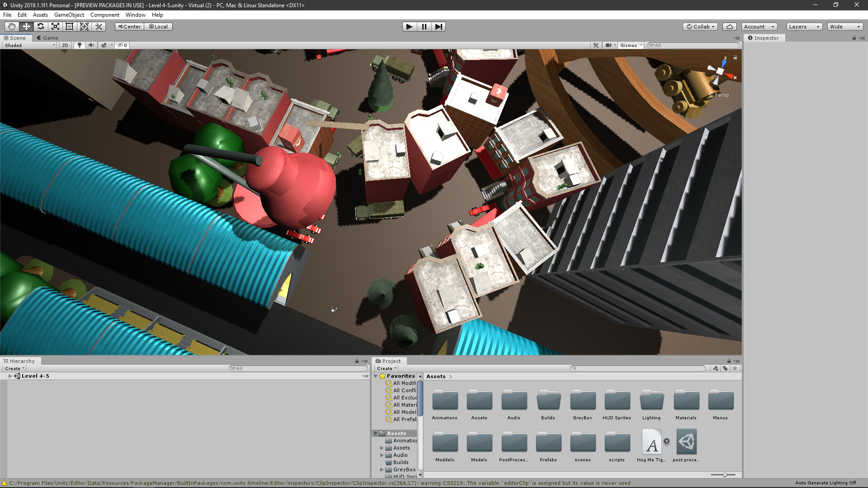Screen dimensions: 868x488
Task: Open the GameObject menu
Action: point(69,15)
